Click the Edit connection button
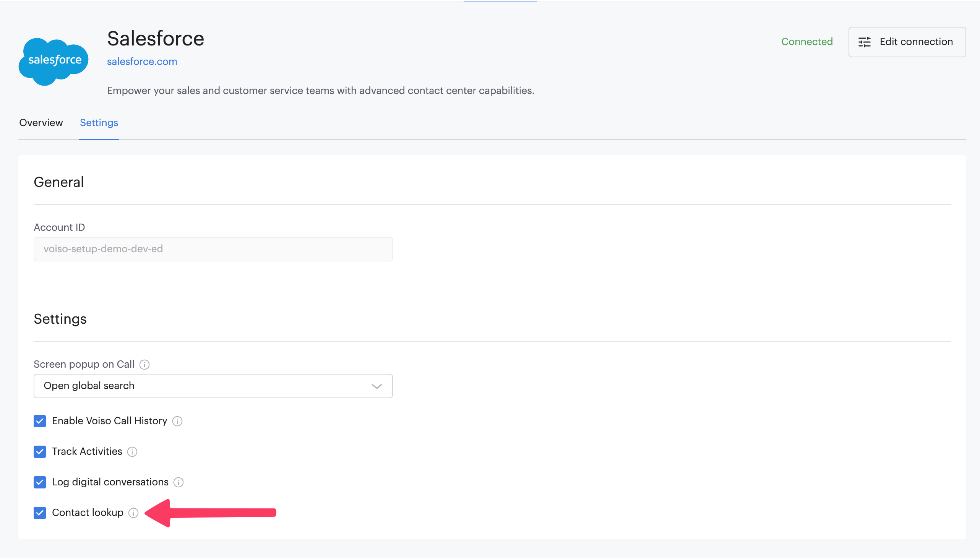This screenshot has width=980, height=558. tap(907, 42)
